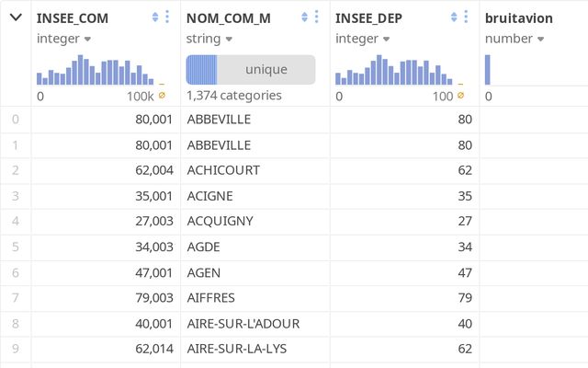Click the INSEE_COM histogram
Screen dimensions: 588x368
(96, 70)
